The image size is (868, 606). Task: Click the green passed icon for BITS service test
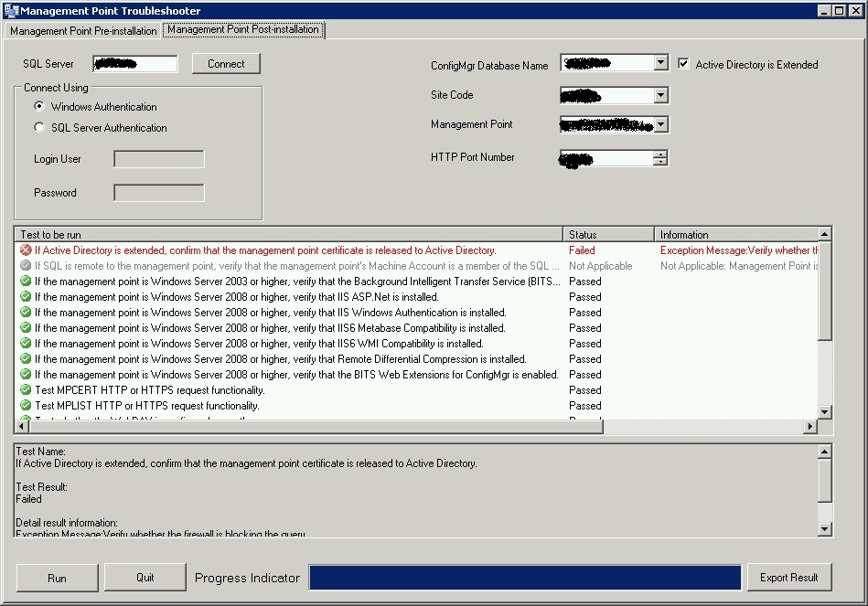[x=26, y=282]
